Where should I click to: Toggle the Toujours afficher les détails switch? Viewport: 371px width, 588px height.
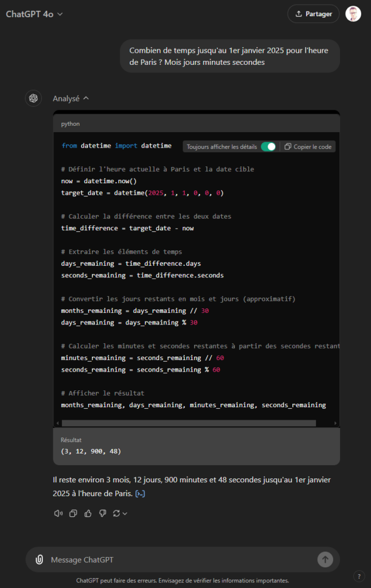pos(268,146)
